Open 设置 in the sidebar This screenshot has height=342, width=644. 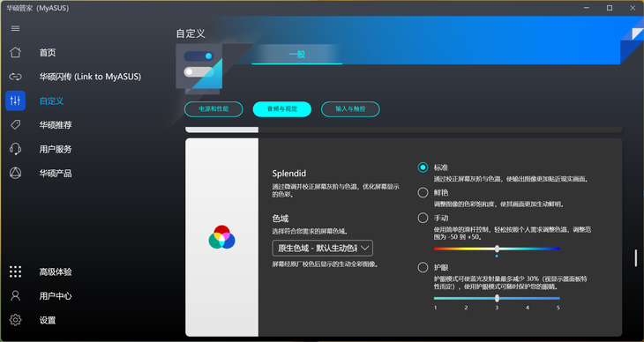point(48,320)
